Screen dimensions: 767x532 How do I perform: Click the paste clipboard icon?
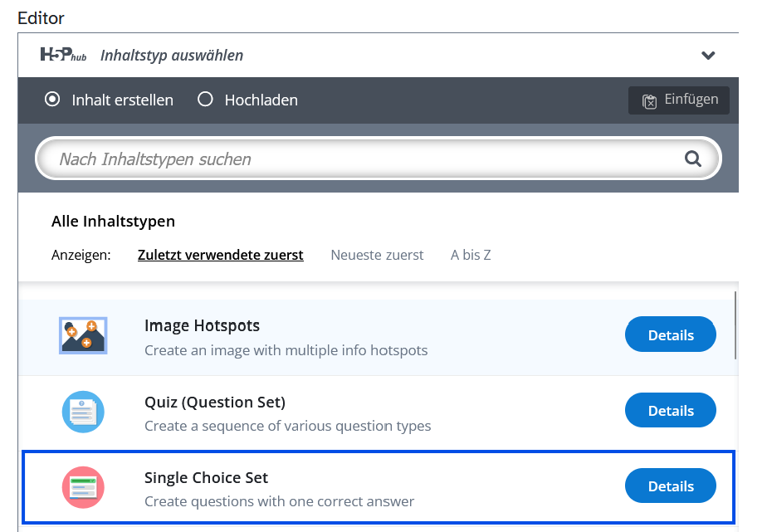tap(650, 100)
